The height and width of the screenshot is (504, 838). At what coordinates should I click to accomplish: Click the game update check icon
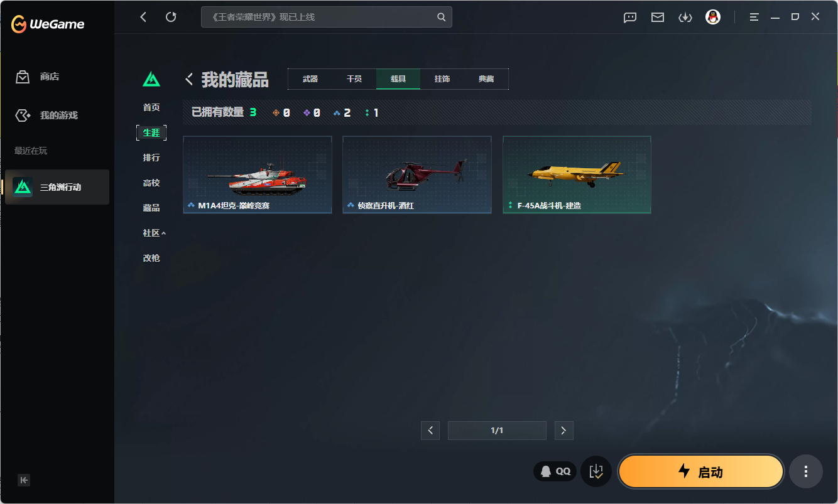596,471
